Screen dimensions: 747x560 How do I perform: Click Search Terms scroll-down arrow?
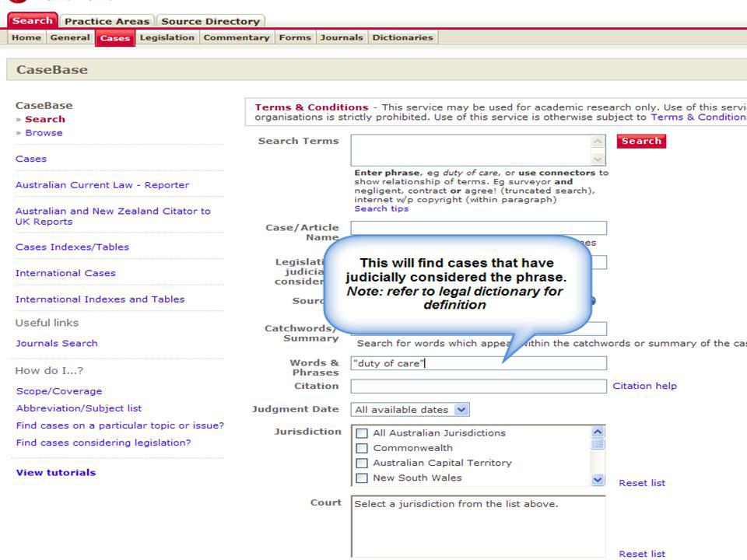point(598,159)
